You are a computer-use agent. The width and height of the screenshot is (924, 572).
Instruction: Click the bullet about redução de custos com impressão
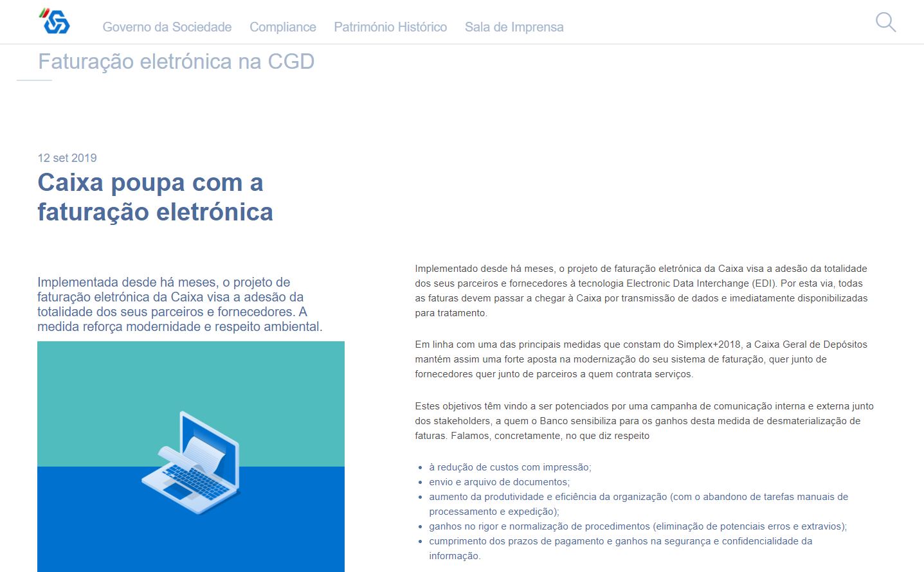(509, 467)
